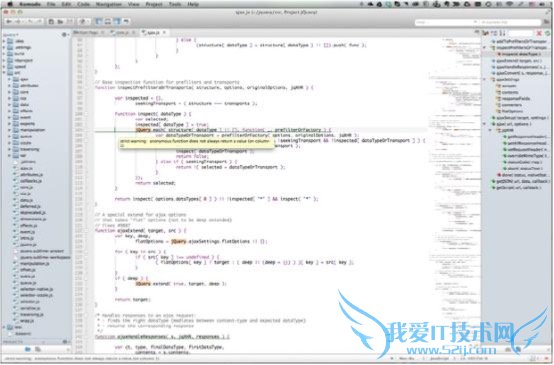Open the Tools menu
The width and height of the screenshot is (554, 365).
(175, 4)
